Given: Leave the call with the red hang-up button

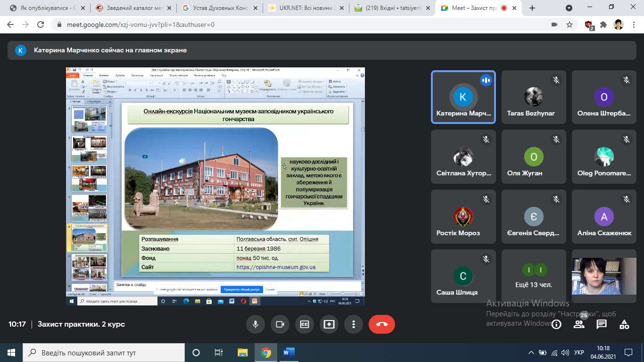Looking at the screenshot, I should pyautogui.click(x=382, y=324).
